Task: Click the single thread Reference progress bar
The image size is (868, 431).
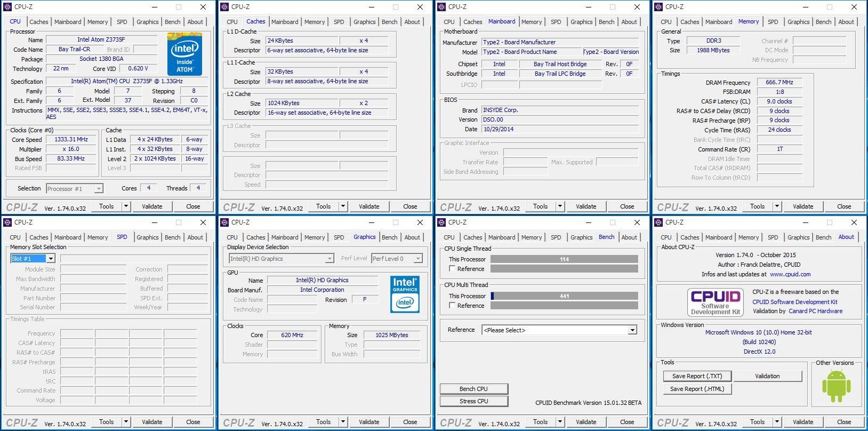Action: (x=564, y=269)
